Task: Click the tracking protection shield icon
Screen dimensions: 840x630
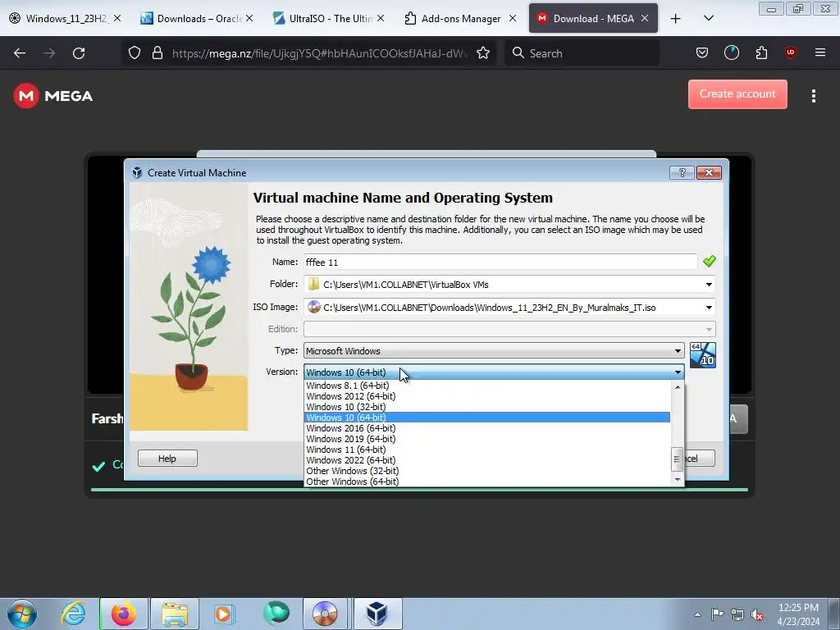Action: 135,53
